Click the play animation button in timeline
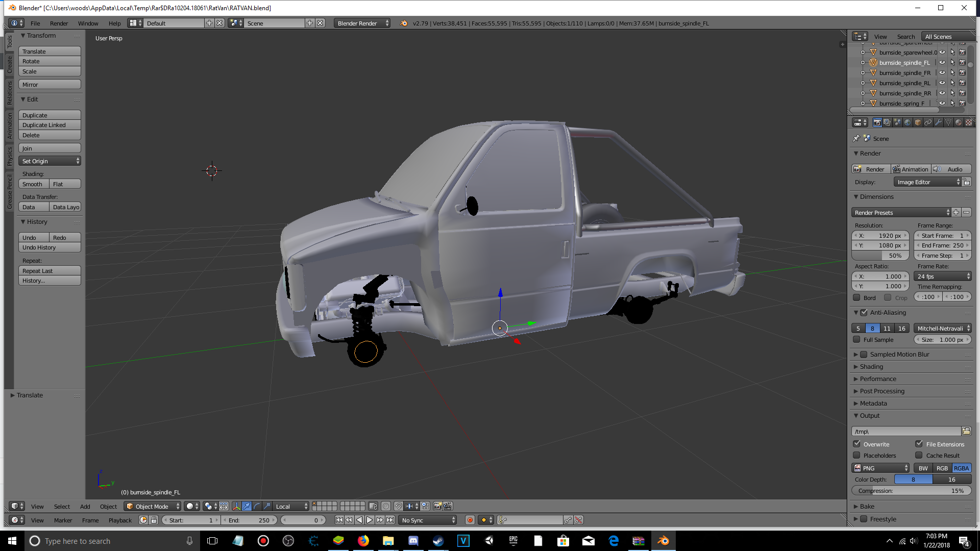 [370, 520]
